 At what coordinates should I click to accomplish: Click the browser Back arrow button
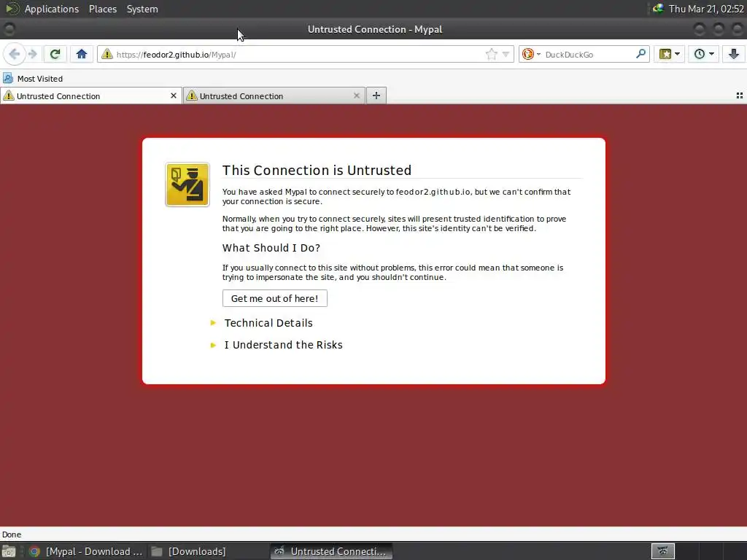[15, 54]
